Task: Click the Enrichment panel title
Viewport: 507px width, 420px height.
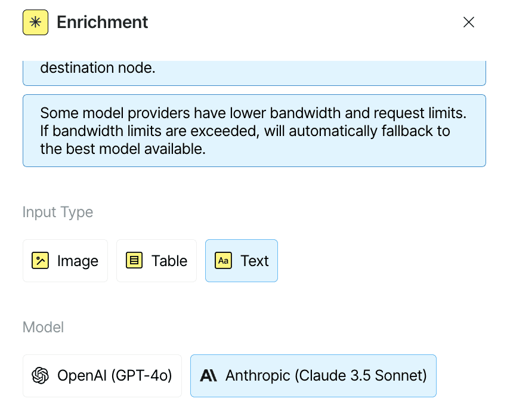Action: coord(102,22)
